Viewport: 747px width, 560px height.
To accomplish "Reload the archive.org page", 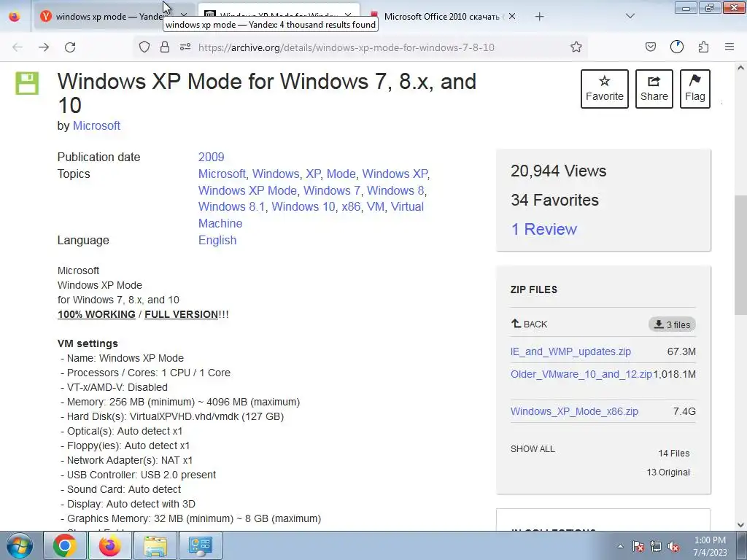I will (70, 47).
